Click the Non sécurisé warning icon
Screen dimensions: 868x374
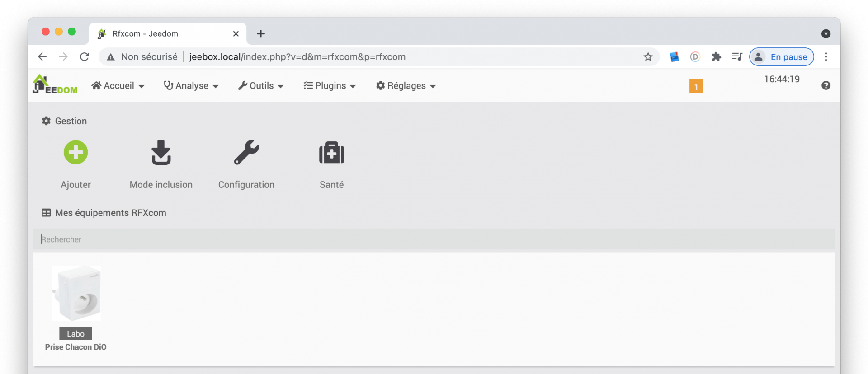[x=111, y=57]
